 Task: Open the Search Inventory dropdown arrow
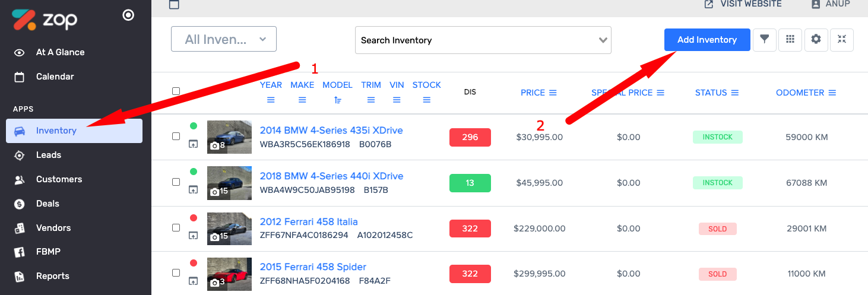(603, 40)
